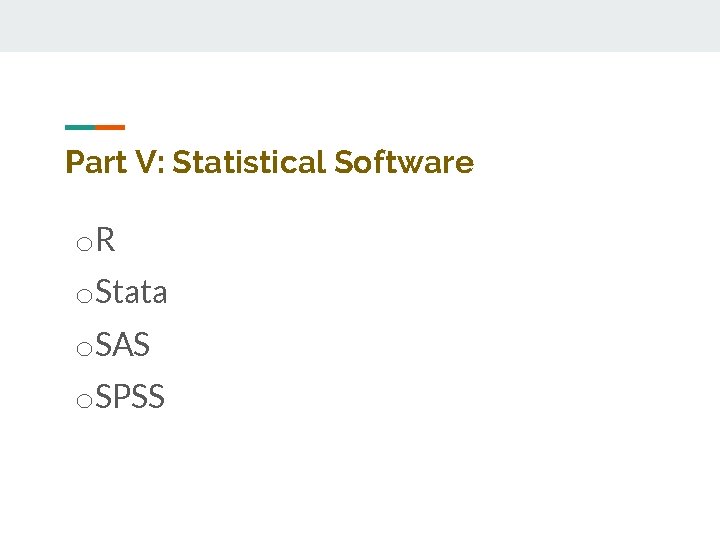Click the bullet marker before SAS
This screenshot has height=540, width=720.
(84, 349)
